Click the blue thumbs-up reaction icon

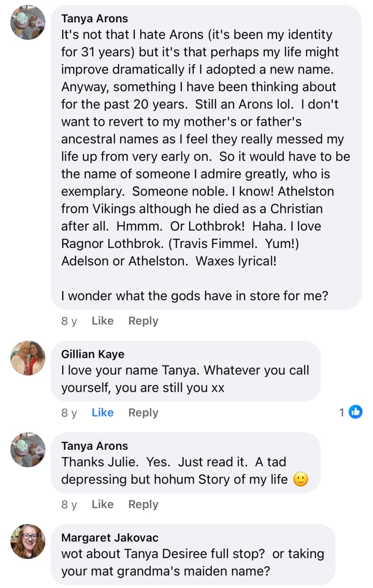coord(355,412)
